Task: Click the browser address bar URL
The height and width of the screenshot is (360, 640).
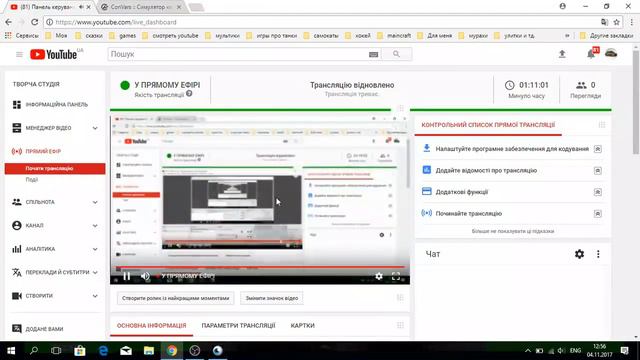Action: [116, 22]
